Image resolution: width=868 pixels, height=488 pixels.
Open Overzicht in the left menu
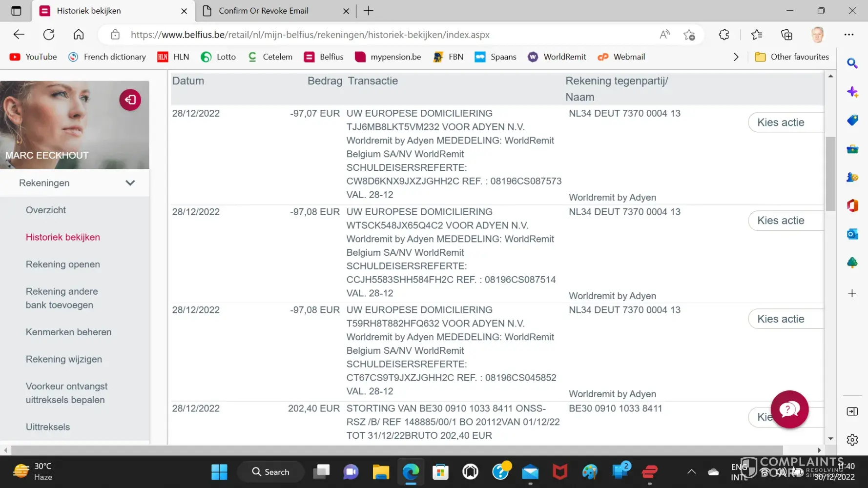click(46, 210)
